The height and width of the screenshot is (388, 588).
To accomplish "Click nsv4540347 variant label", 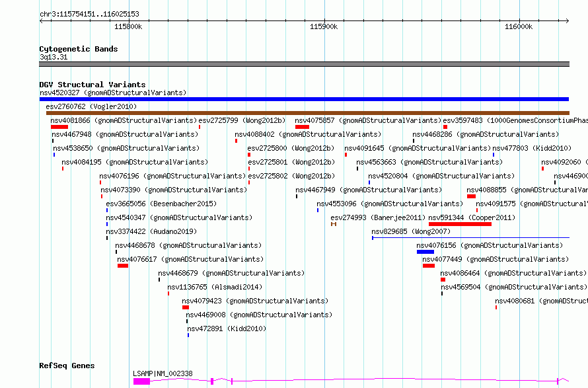I will (179, 217).
